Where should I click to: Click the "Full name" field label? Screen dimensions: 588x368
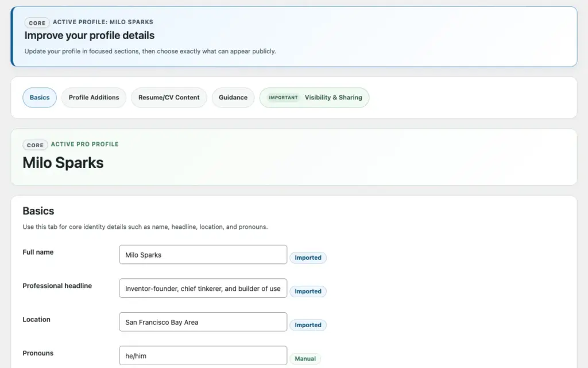click(x=38, y=252)
